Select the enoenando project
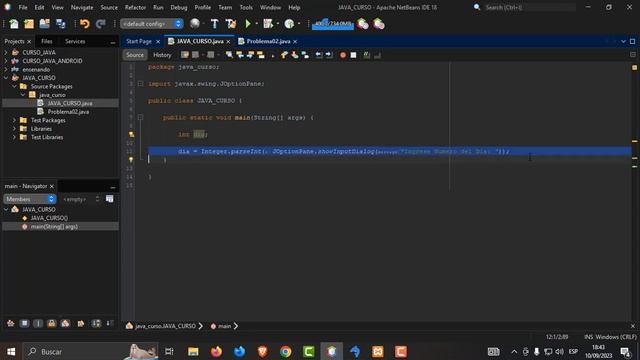The image size is (640, 360). coord(36,69)
